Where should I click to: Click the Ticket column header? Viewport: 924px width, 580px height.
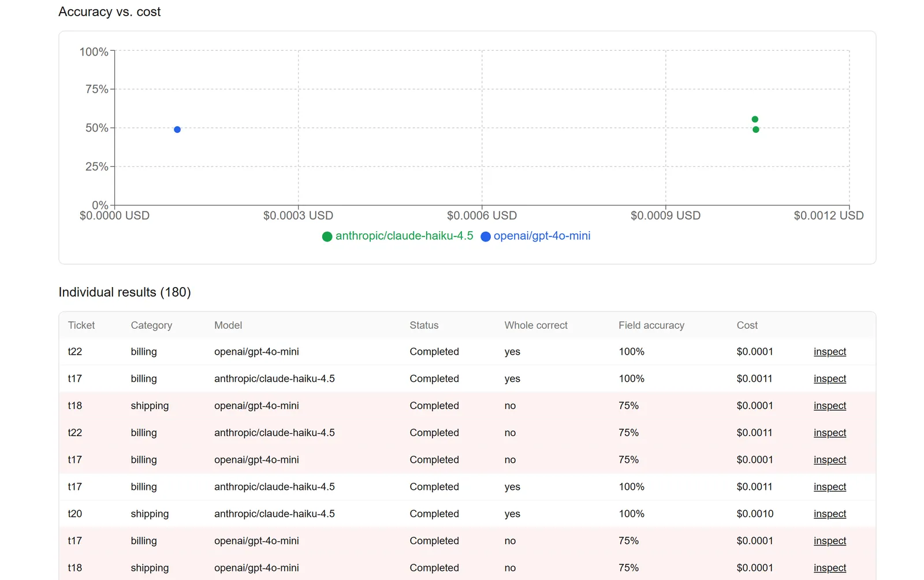coord(81,325)
